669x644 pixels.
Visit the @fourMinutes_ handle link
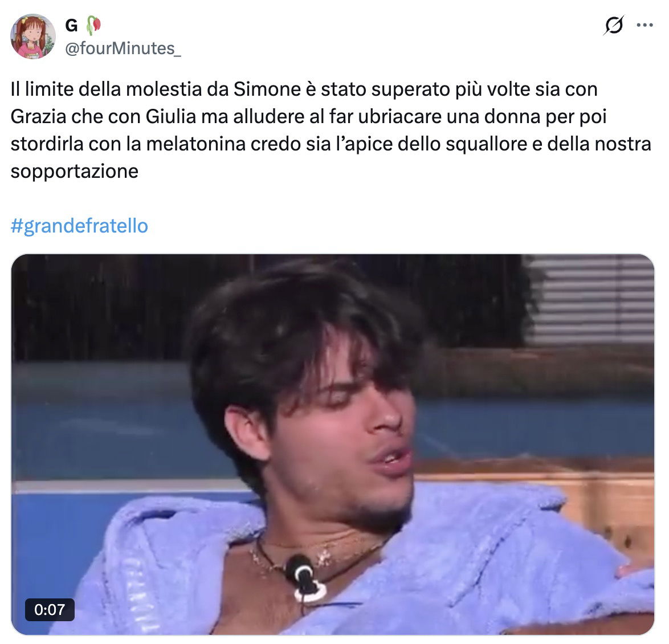(x=123, y=48)
